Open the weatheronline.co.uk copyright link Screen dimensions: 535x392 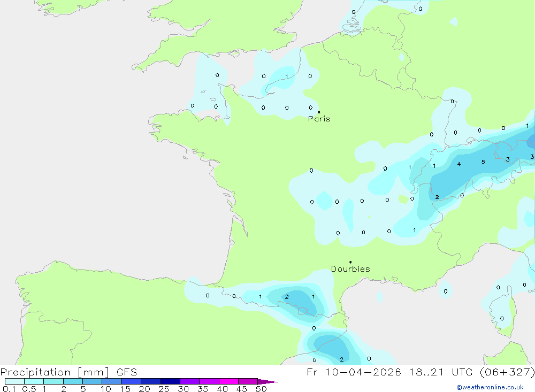[490, 387]
